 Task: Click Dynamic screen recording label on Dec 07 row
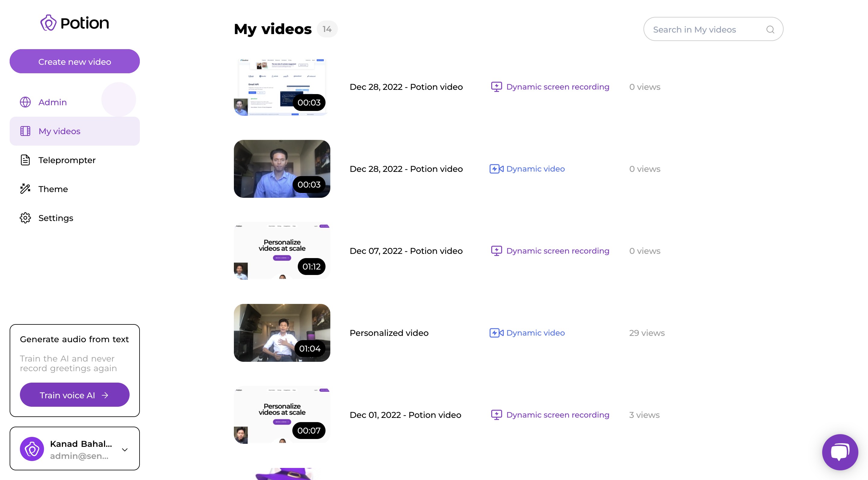pyautogui.click(x=558, y=251)
